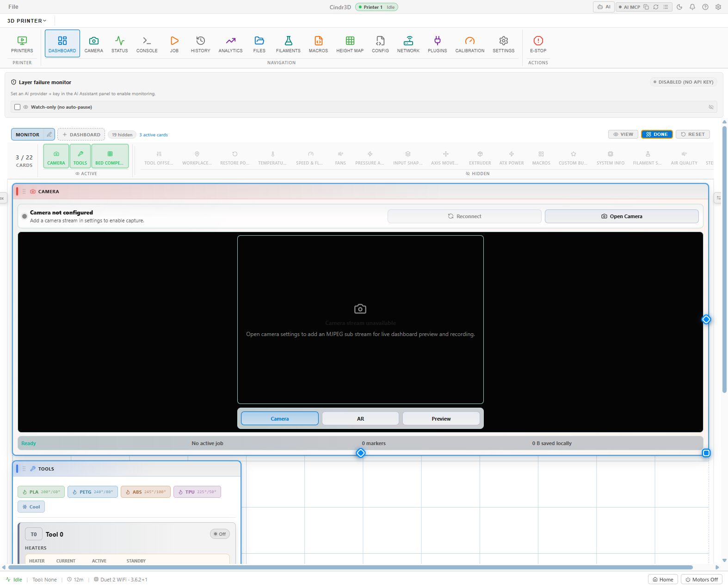Enable Watch-only (no auto-pause) checkbox

pyautogui.click(x=17, y=107)
